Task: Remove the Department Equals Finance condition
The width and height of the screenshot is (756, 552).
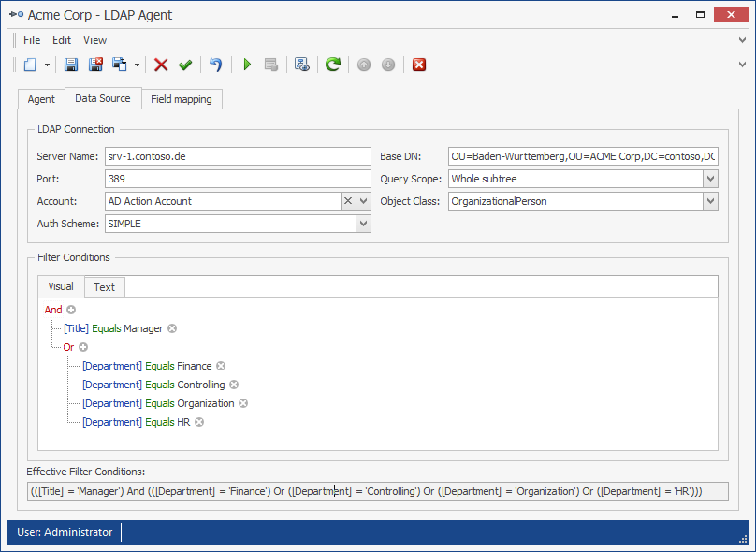Action: coord(221,366)
